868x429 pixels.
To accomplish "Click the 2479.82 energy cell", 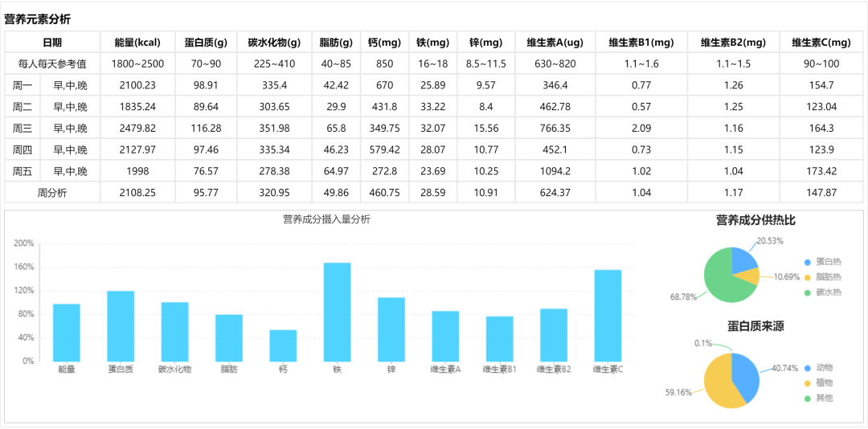I will click(x=137, y=129).
